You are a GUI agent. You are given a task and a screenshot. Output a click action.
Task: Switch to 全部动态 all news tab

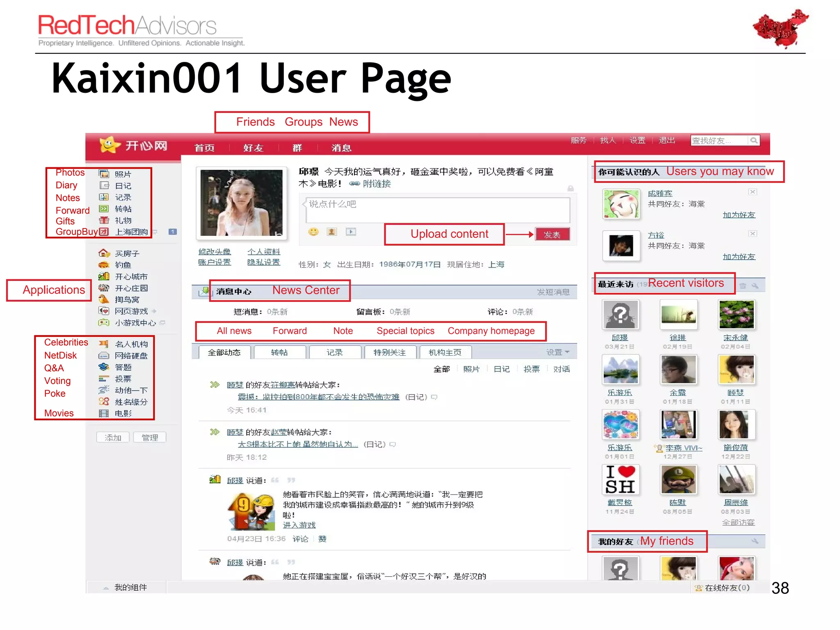[224, 352]
